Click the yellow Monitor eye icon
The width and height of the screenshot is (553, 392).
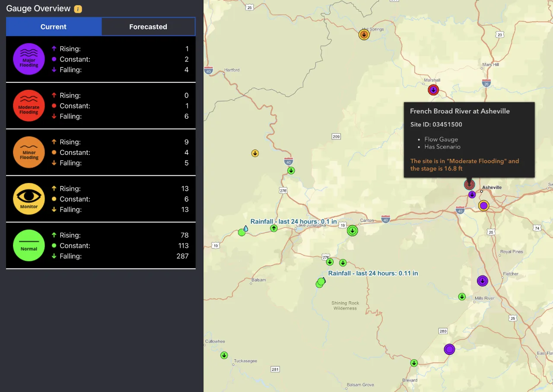click(29, 199)
